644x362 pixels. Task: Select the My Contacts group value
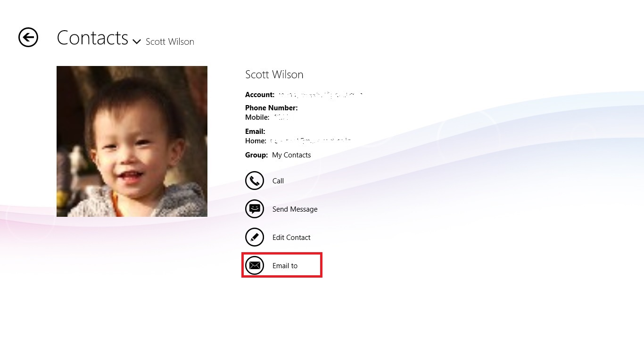(291, 155)
